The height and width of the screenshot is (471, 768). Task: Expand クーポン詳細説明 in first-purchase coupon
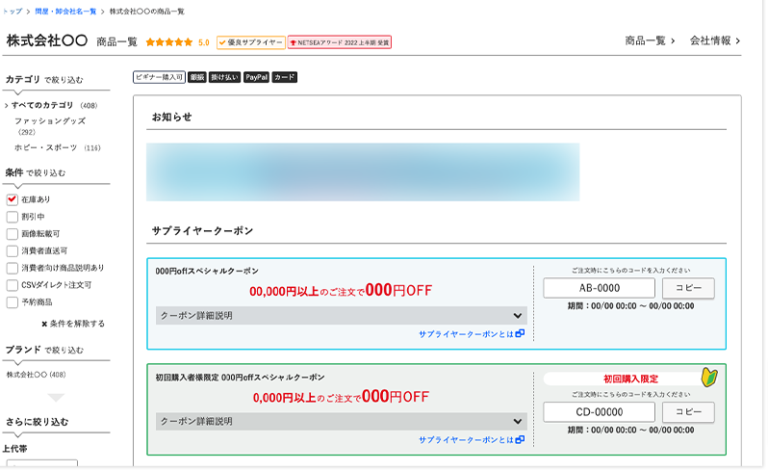point(342,421)
